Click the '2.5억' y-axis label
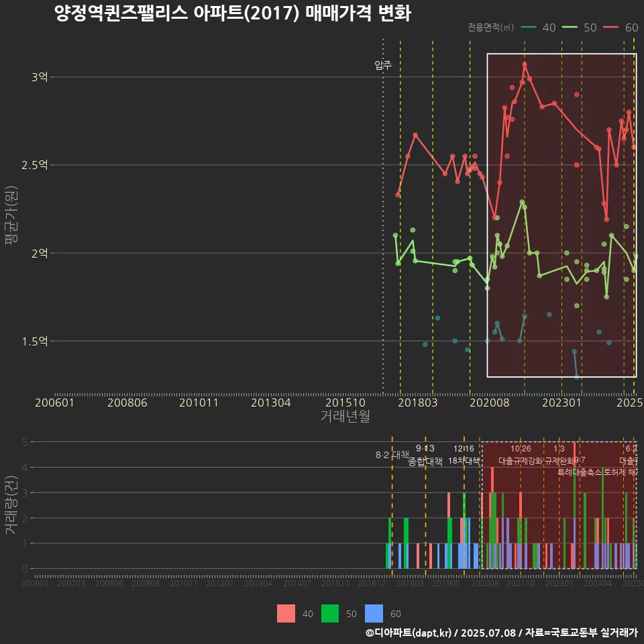Viewport: 644px width, 644px height. pyautogui.click(x=34, y=165)
